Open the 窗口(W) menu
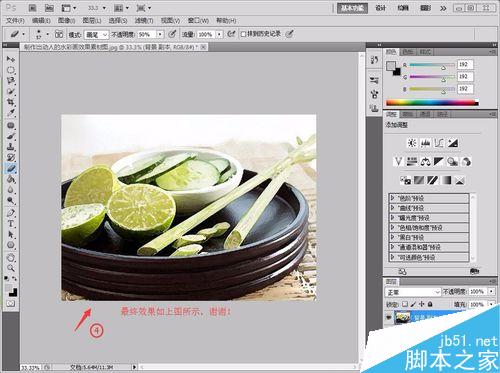 198,21
